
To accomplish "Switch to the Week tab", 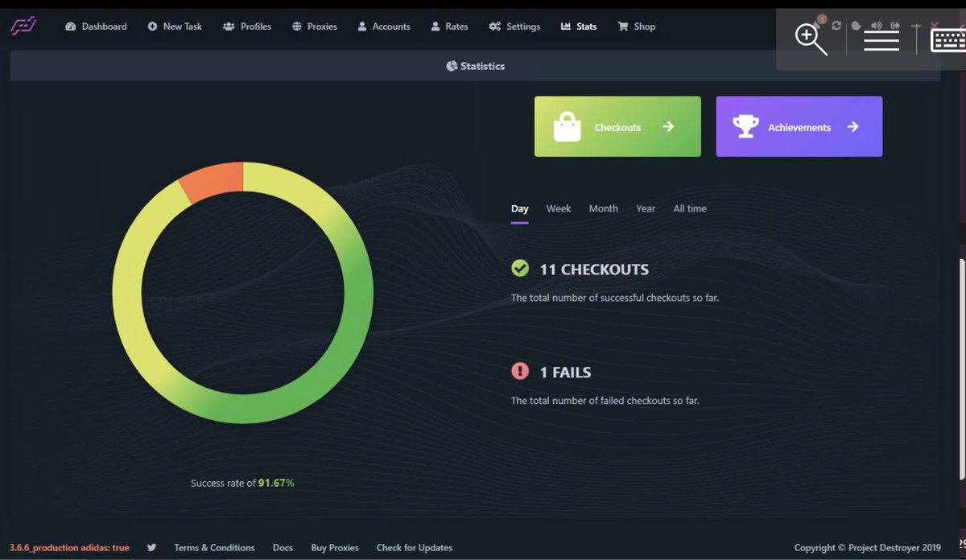I will pyautogui.click(x=559, y=208).
